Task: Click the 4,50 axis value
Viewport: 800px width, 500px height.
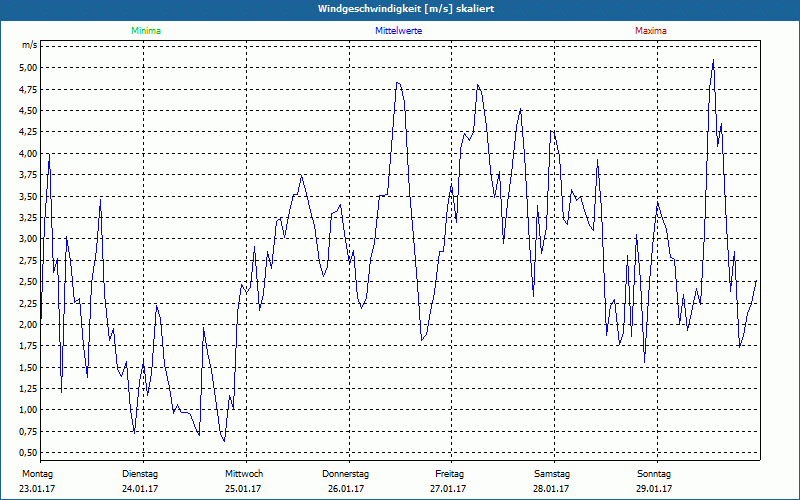Action: [x=29, y=111]
